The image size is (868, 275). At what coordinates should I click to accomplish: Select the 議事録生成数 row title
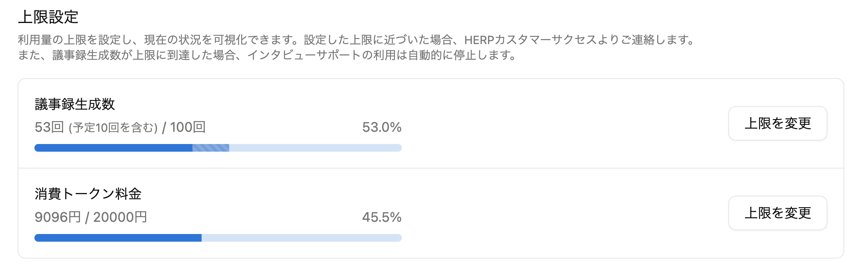coord(75,104)
